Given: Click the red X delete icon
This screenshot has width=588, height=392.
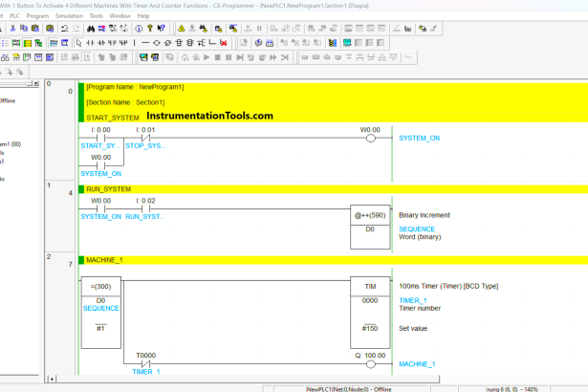Looking at the screenshot, I should pyautogui.click(x=224, y=43).
